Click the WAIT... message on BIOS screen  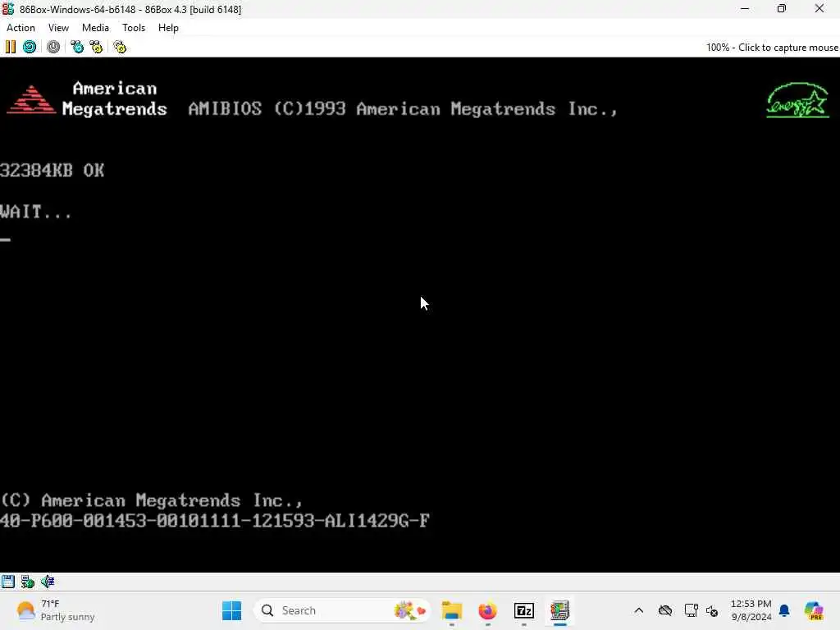pos(35,212)
